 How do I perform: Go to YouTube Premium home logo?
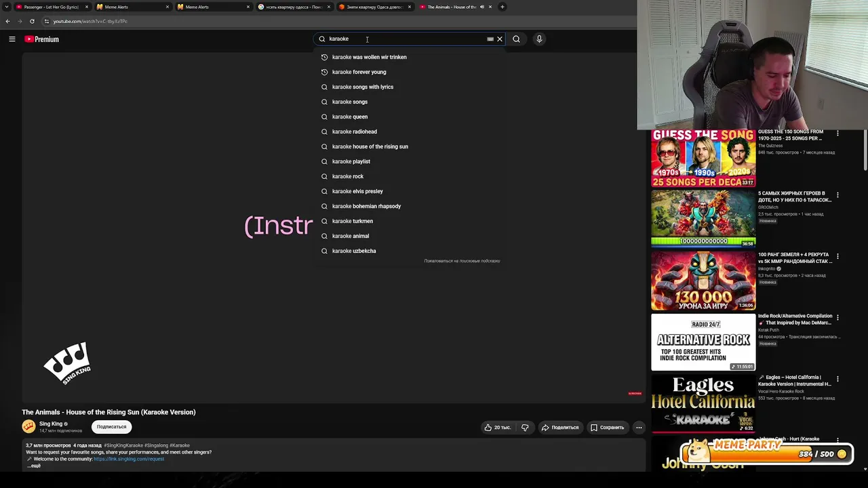(42, 39)
